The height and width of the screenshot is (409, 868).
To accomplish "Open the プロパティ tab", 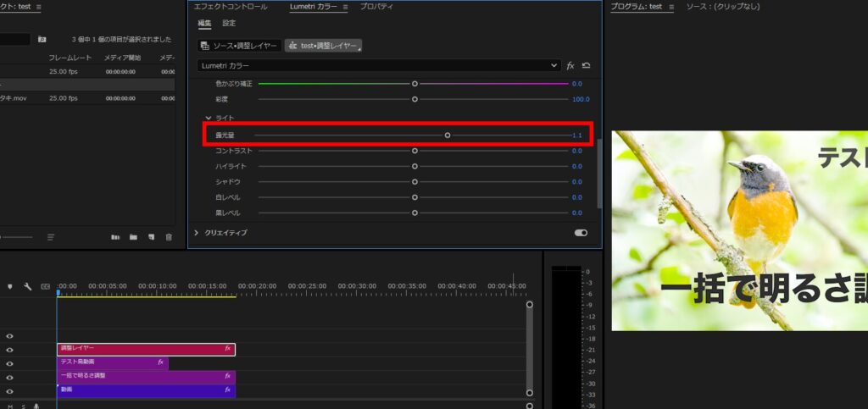I will click(x=376, y=7).
